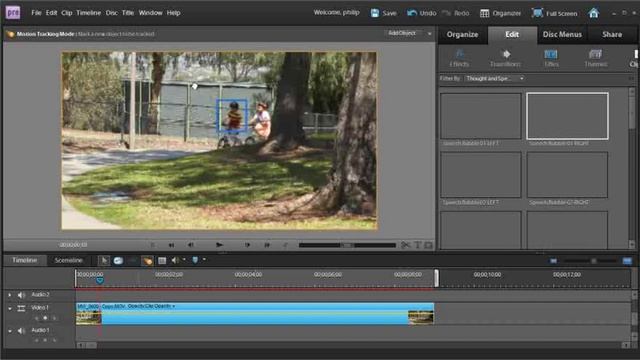Image resolution: width=640 pixels, height=360 pixels.
Task: Go to next keyframe on Video 1
Action: coord(54,318)
